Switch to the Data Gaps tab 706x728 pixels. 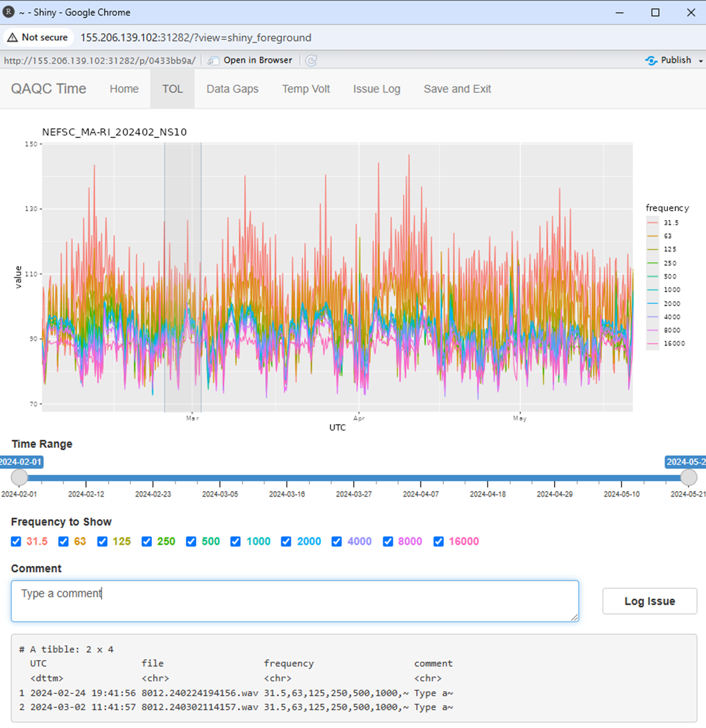(232, 89)
